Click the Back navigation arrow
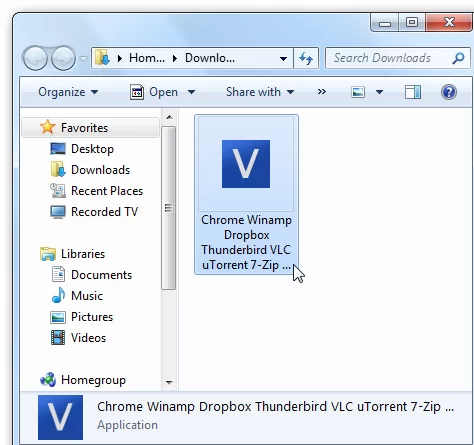This screenshot has width=474, height=445. coord(35,58)
